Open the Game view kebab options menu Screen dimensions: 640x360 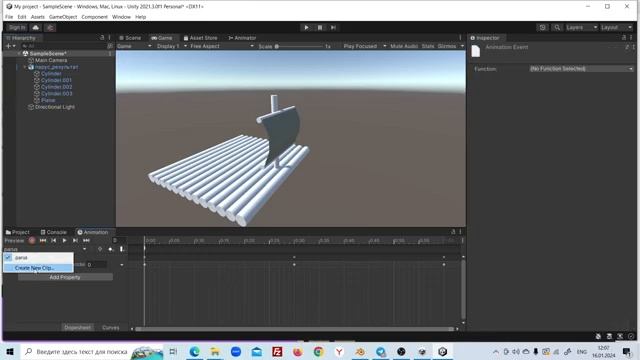(x=460, y=38)
